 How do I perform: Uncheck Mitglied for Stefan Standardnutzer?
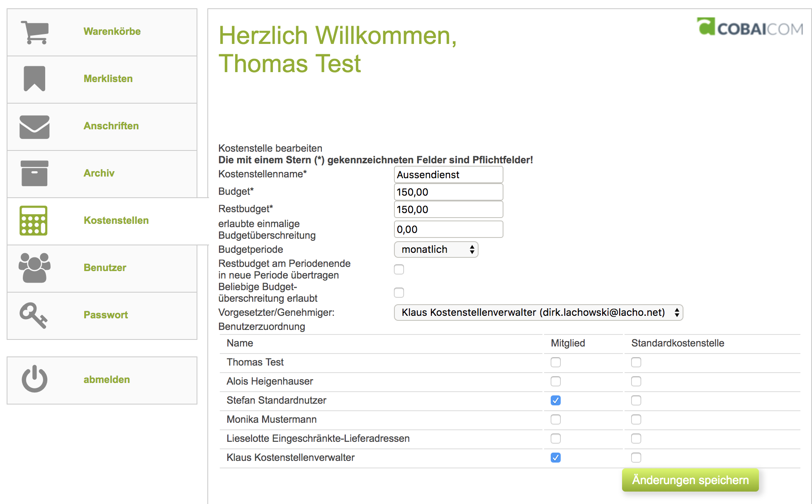tap(555, 400)
